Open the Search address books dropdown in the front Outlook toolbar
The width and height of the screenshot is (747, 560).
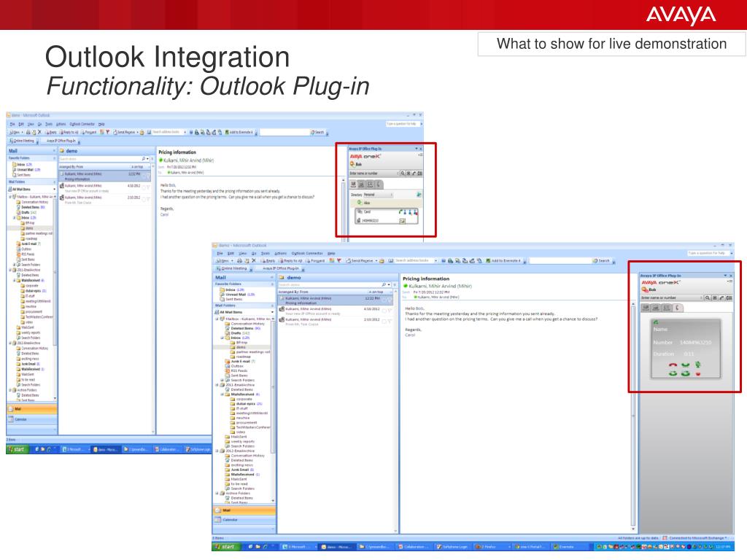[436, 261]
